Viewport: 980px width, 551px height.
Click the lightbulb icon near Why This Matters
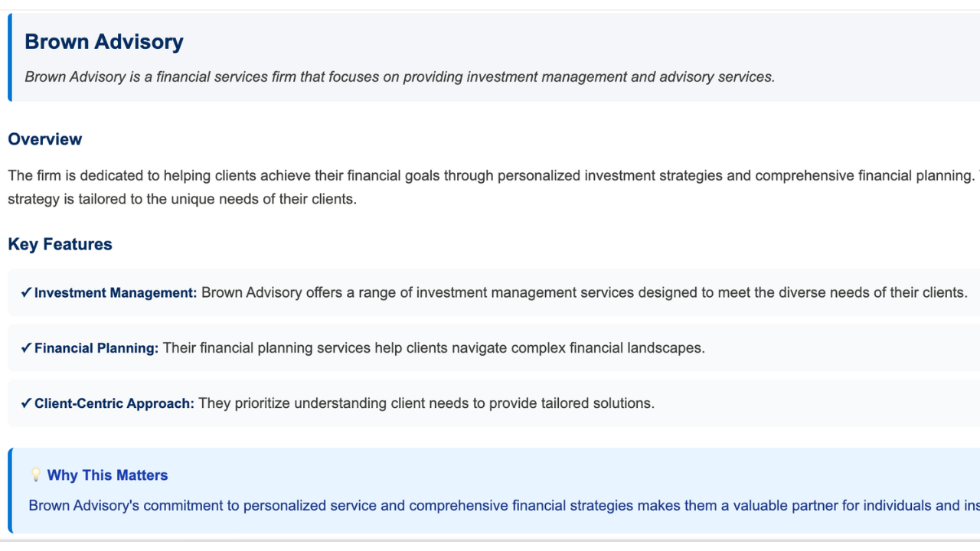[35, 475]
